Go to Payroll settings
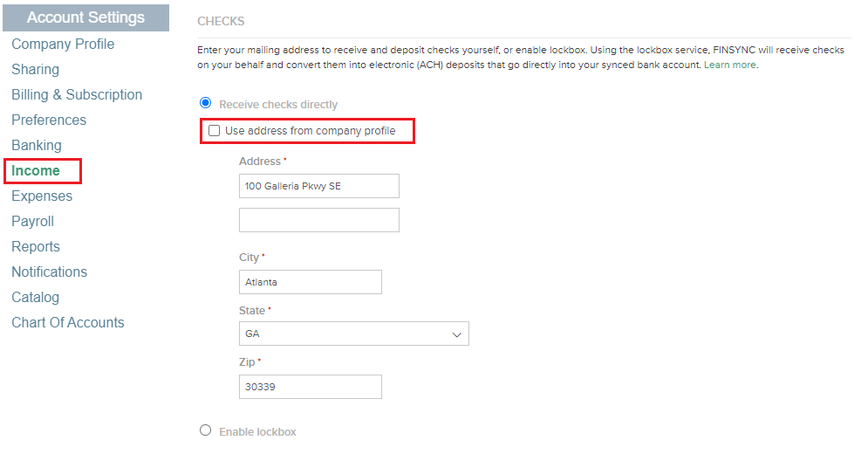Image resolution: width=868 pixels, height=461 pixels. [32, 221]
